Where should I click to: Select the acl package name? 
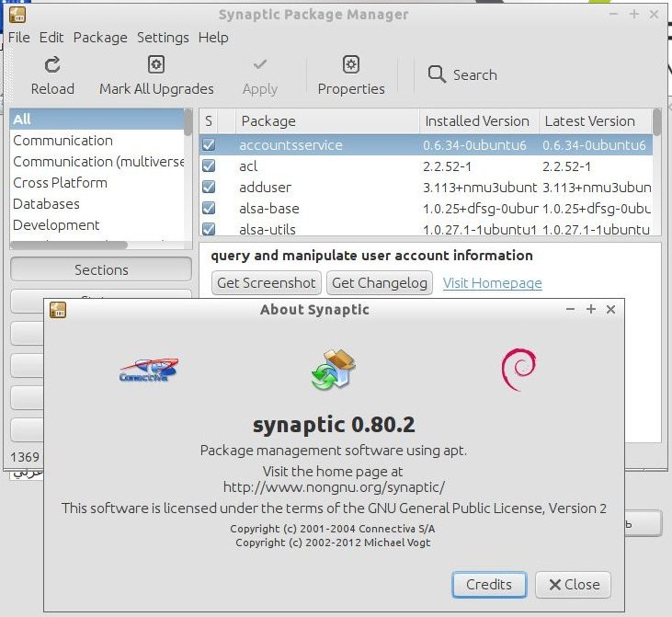(248, 166)
